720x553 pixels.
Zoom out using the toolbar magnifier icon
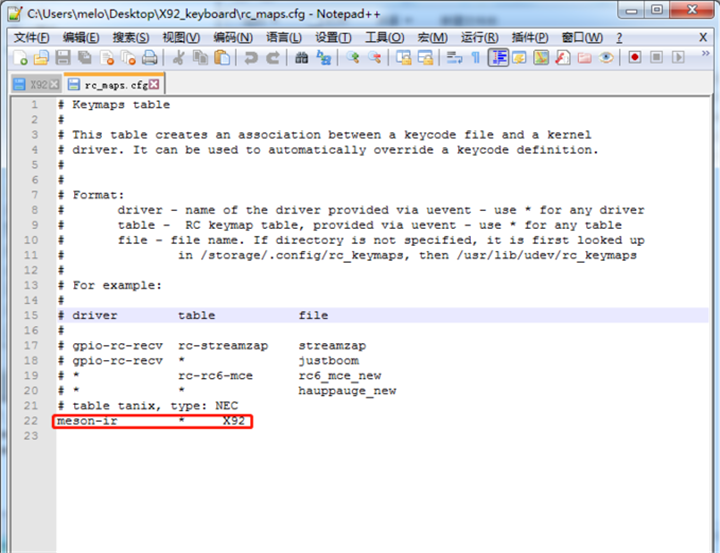(x=374, y=58)
